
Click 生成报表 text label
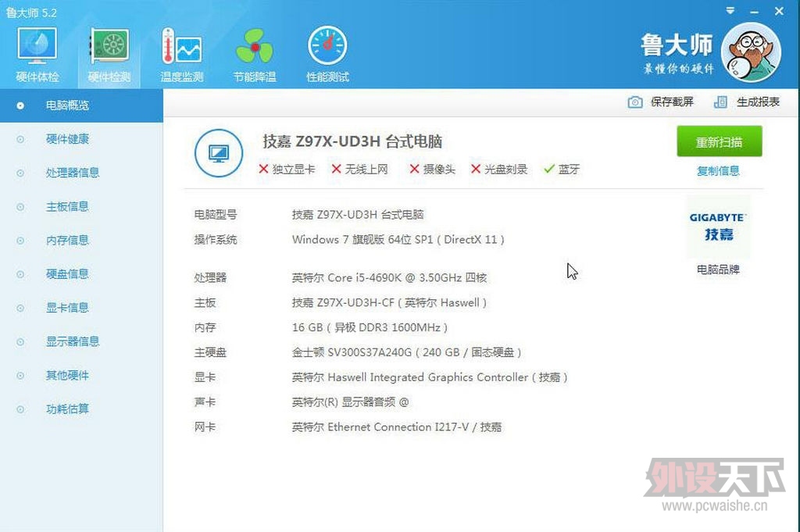[758, 102]
